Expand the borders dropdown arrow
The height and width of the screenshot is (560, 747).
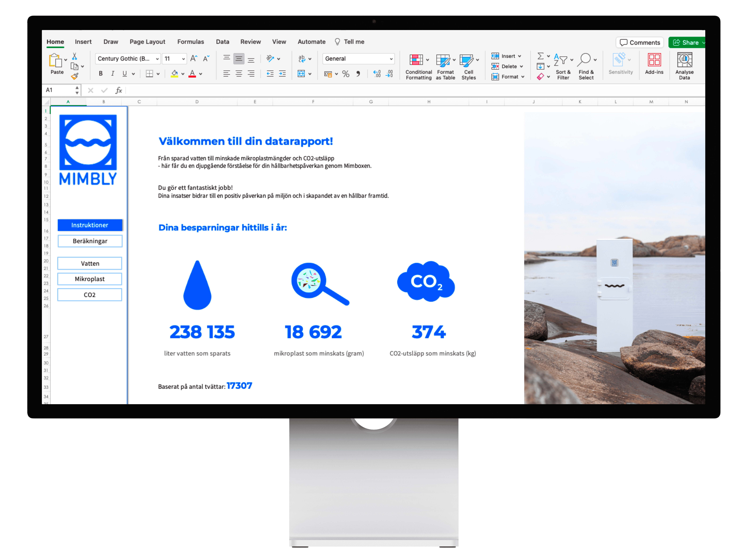pyautogui.click(x=158, y=74)
